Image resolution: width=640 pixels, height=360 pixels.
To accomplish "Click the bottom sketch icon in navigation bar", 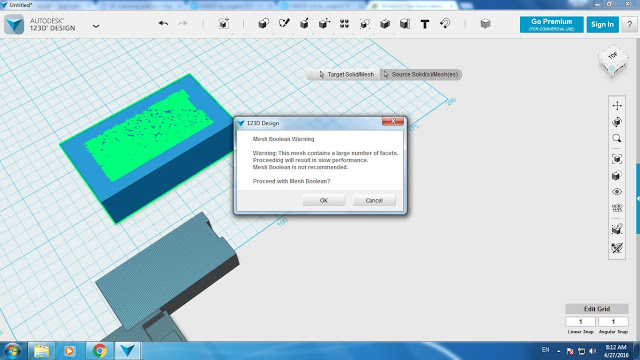I will [x=617, y=247].
